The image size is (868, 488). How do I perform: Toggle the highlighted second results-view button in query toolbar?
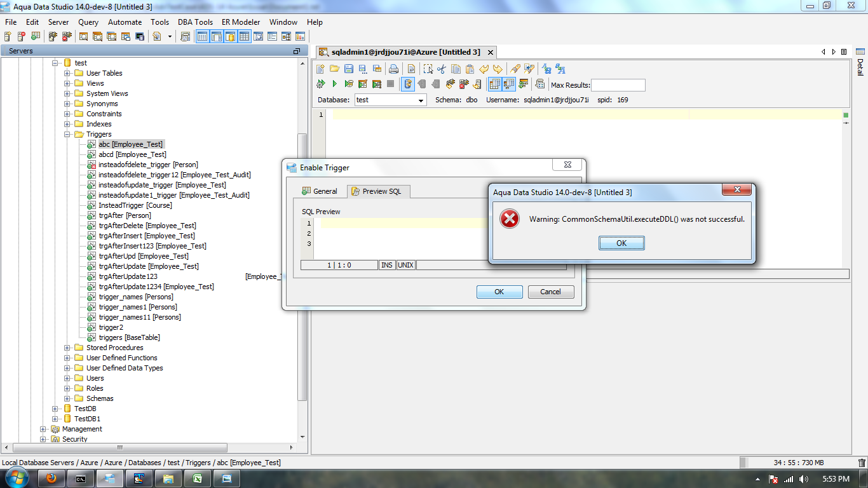[508, 84]
